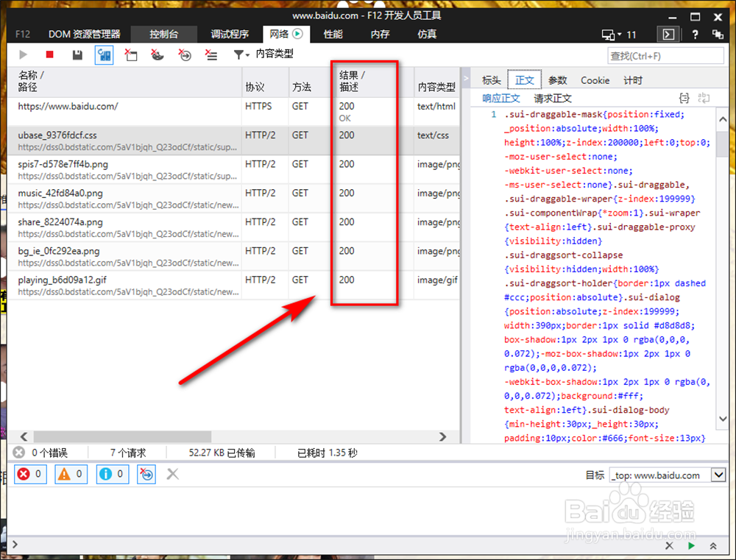Viewport: 736px width, 560px height.
Task: Toggle console errors filter with red X
Action: [x=30, y=474]
